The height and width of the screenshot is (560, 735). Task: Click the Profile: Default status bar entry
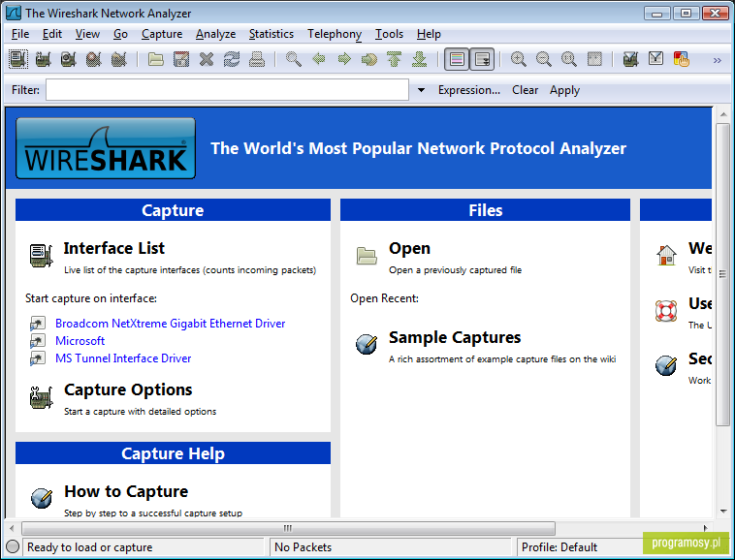pos(559,546)
